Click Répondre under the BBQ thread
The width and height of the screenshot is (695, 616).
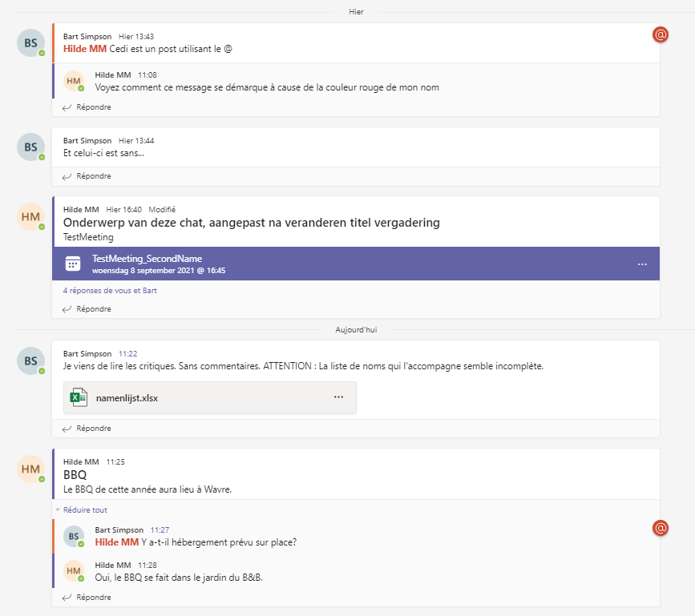[x=87, y=598]
